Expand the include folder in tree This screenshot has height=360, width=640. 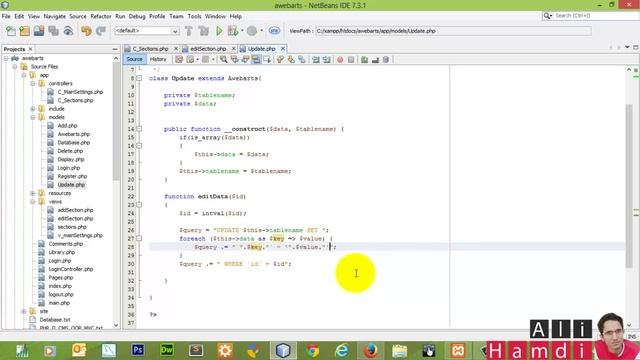pyautogui.click(x=33, y=109)
